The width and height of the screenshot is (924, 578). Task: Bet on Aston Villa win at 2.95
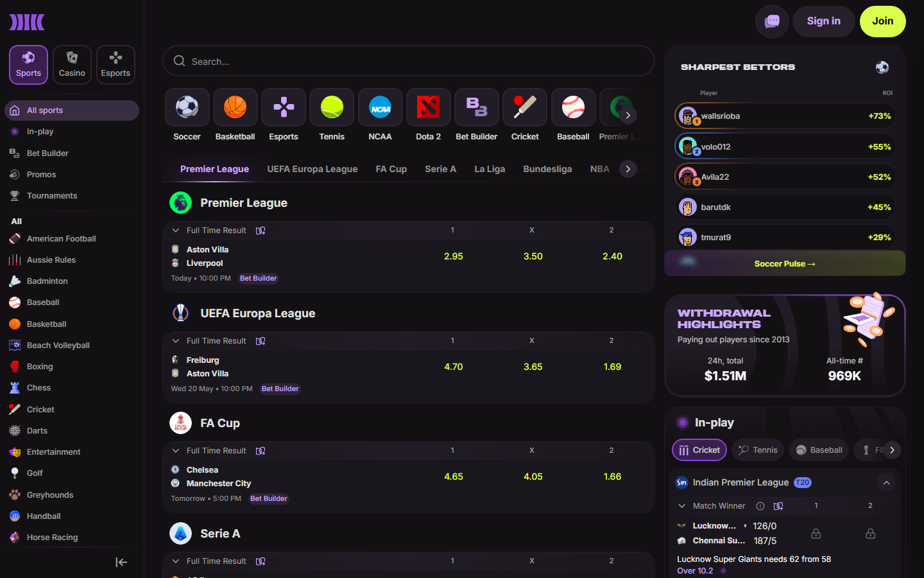tap(454, 256)
